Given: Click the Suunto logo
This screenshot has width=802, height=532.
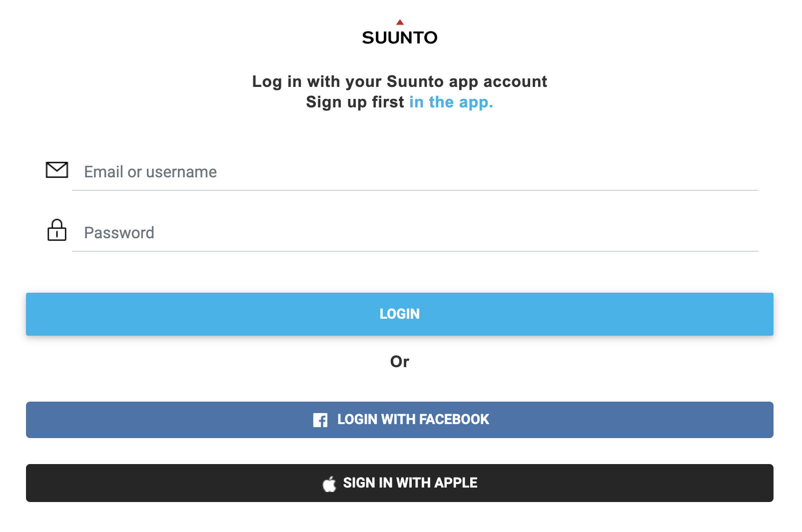Looking at the screenshot, I should coord(400,36).
